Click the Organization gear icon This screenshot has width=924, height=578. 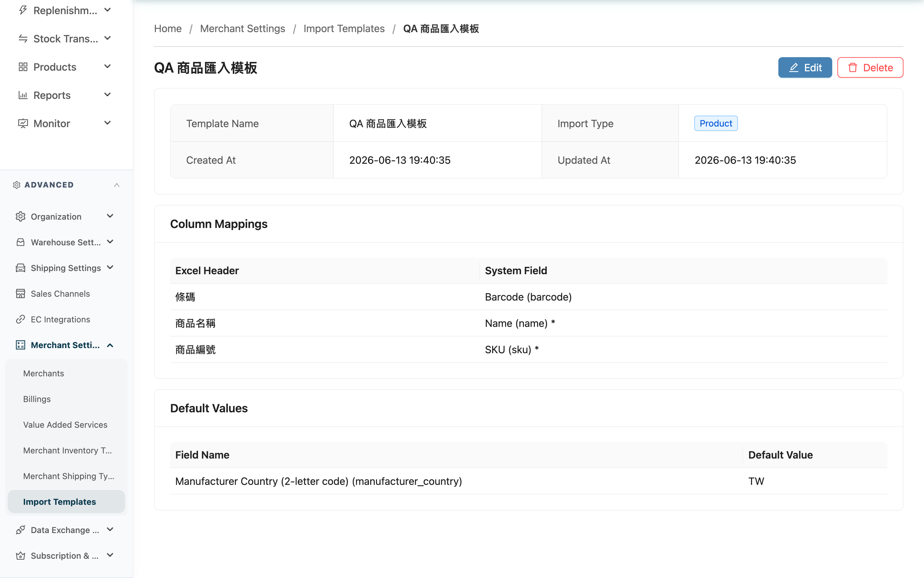pos(21,217)
